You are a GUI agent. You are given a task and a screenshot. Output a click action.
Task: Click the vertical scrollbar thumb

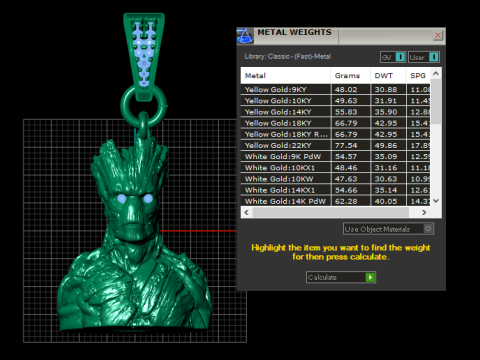pos(436,101)
